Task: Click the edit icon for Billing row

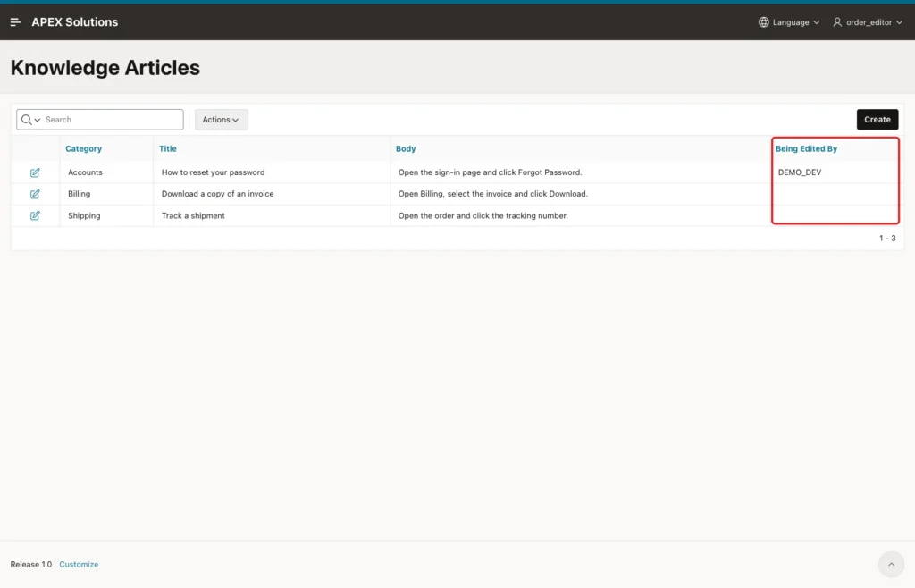Action: coord(35,194)
